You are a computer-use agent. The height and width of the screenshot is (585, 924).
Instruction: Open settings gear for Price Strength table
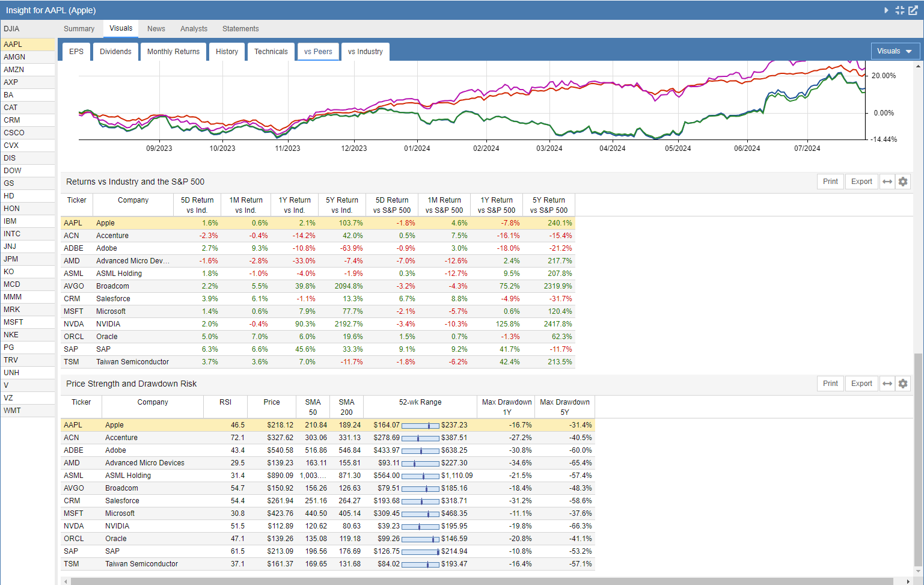(903, 384)
